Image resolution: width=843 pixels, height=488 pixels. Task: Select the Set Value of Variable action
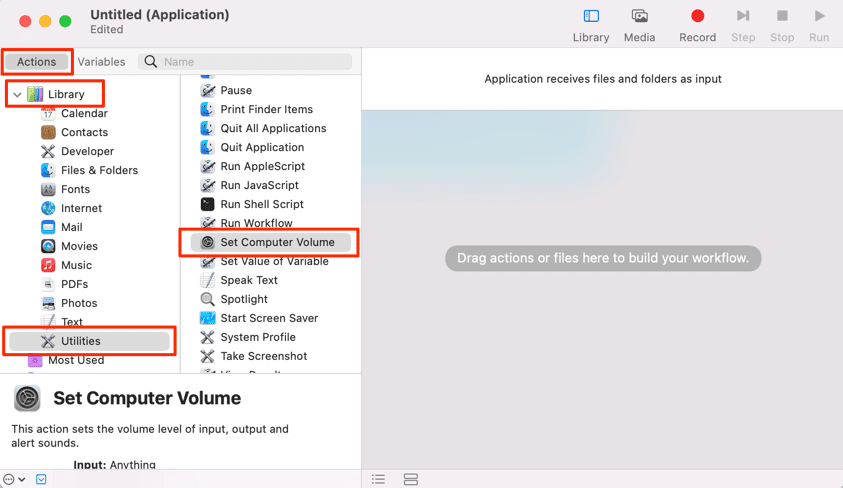[264, 261]
